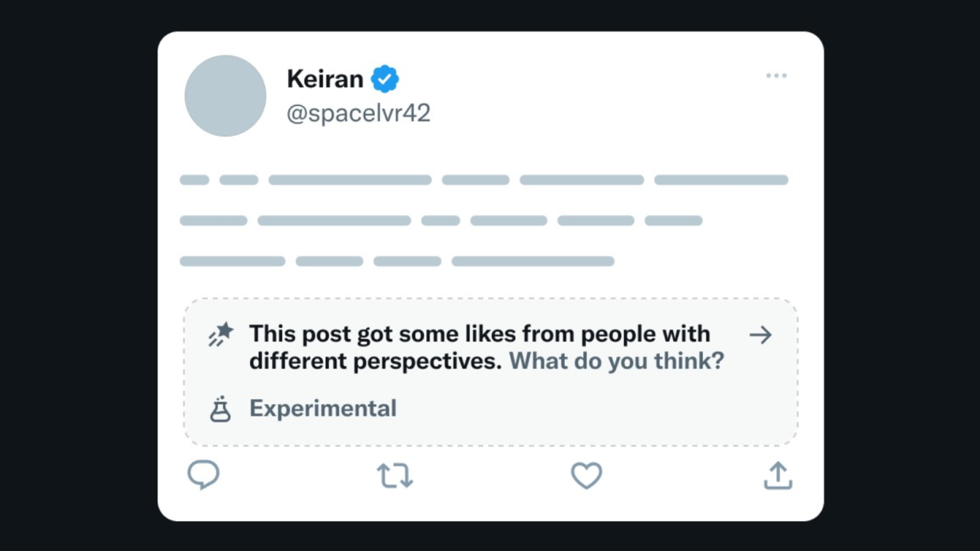This screenshot has height=551, width=980.
Task: Click the first line of the post text
Action: pos(483,180)
